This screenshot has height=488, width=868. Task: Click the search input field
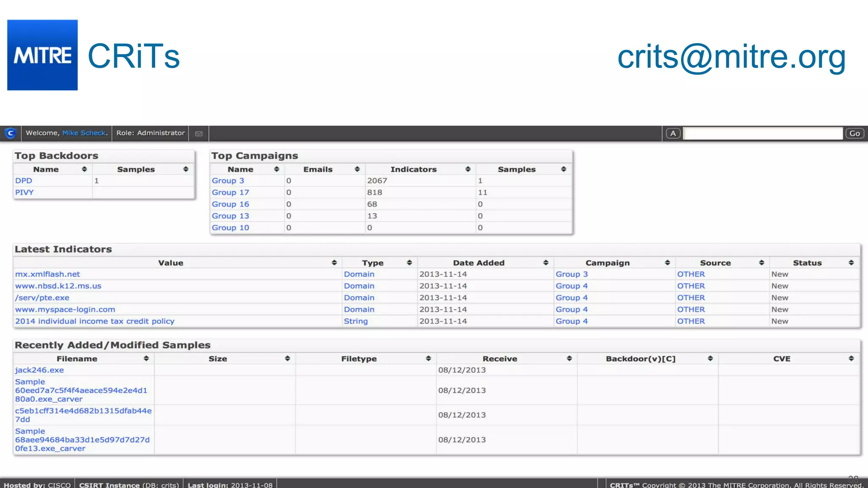762,133
